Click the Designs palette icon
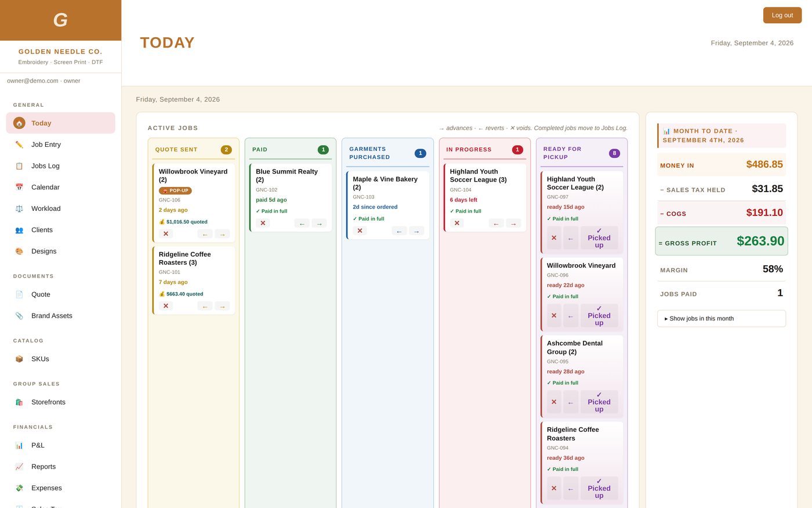 (x=19, y=251)
